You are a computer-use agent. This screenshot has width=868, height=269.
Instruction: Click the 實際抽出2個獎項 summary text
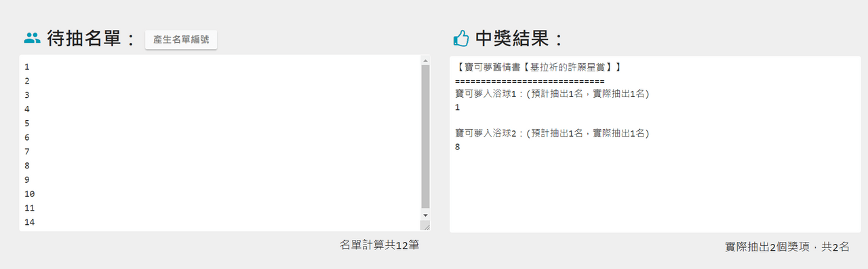[787, 248]
